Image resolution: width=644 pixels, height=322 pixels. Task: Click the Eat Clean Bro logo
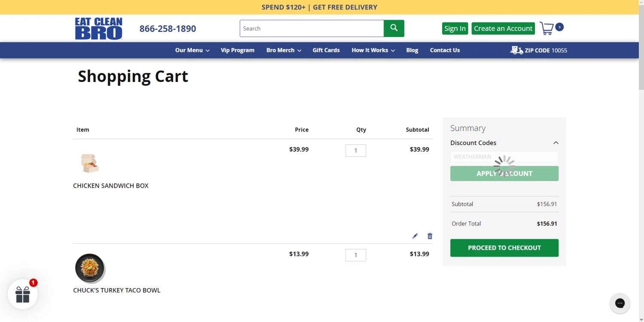[99, 28]
